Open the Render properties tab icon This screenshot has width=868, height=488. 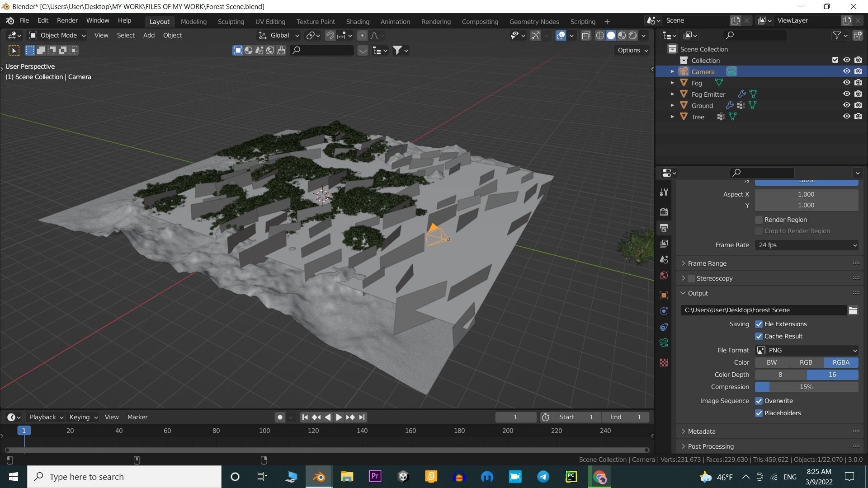(664, 212)
